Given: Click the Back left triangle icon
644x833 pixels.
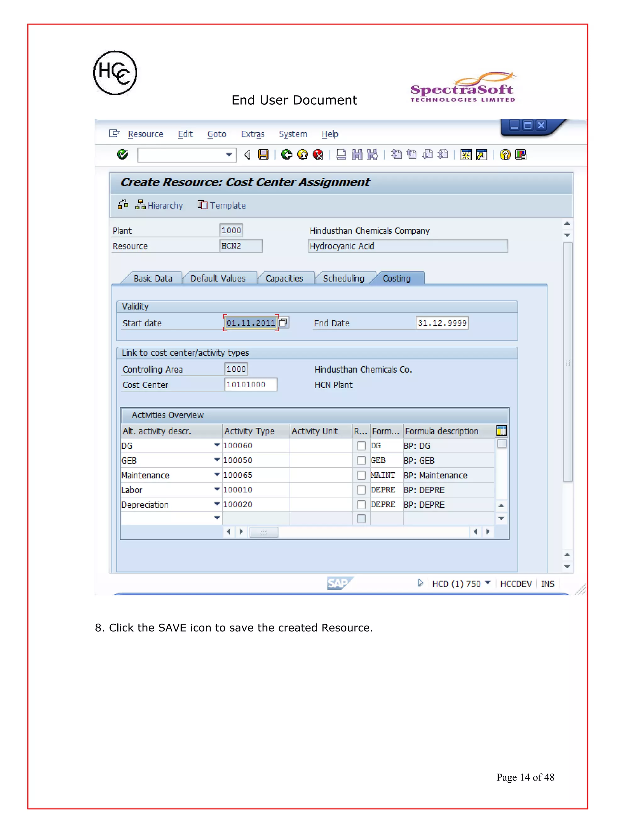Looking at the screenshot, I should pos(247,154).
